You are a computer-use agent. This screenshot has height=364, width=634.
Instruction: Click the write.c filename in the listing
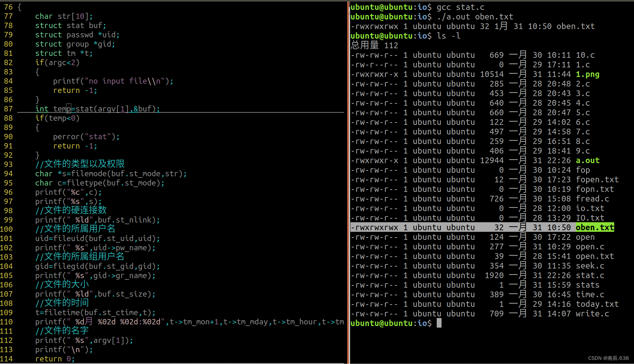(592, 314)
